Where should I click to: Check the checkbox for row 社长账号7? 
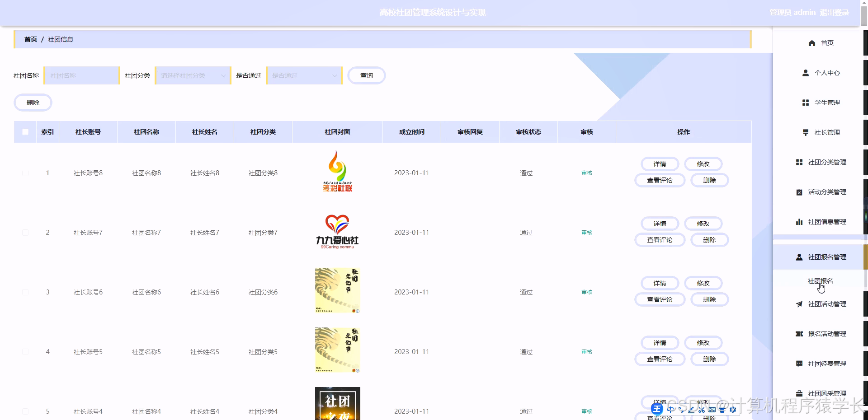click(x=25, y=233)
